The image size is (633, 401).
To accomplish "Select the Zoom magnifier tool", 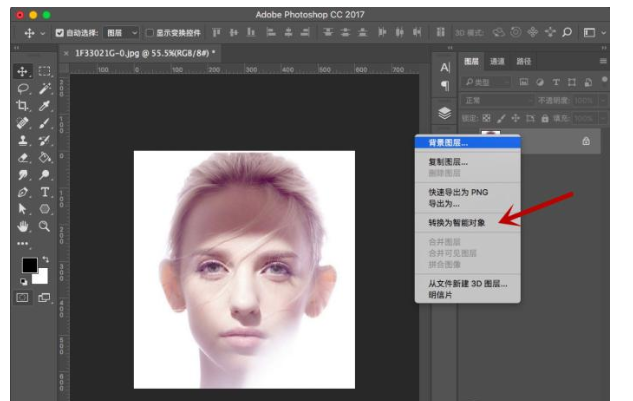I will 45,226.
